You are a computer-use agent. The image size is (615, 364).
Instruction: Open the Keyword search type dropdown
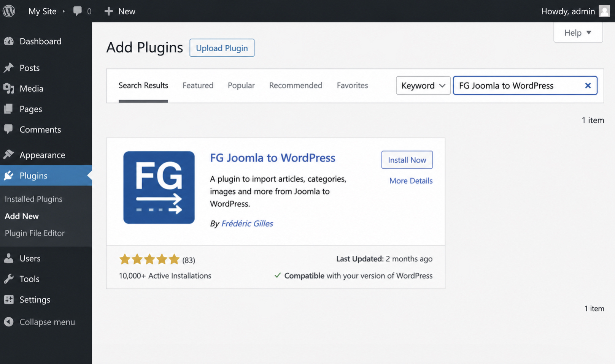point(423,85)
